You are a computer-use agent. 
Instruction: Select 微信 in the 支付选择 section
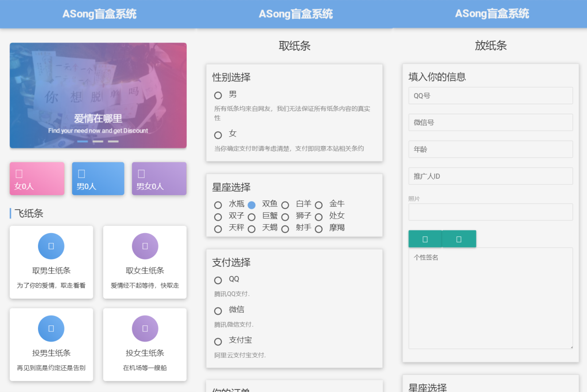pos(218,310)
